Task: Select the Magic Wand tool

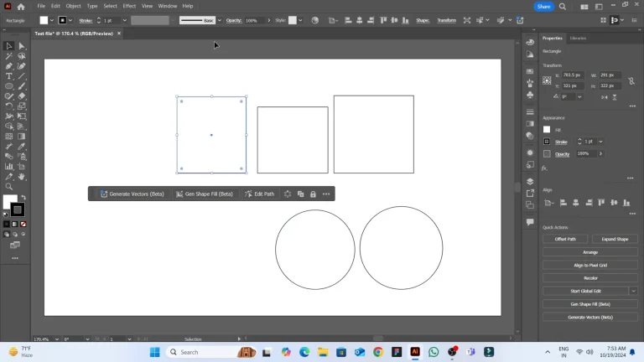Action: (x=8, y=56)
